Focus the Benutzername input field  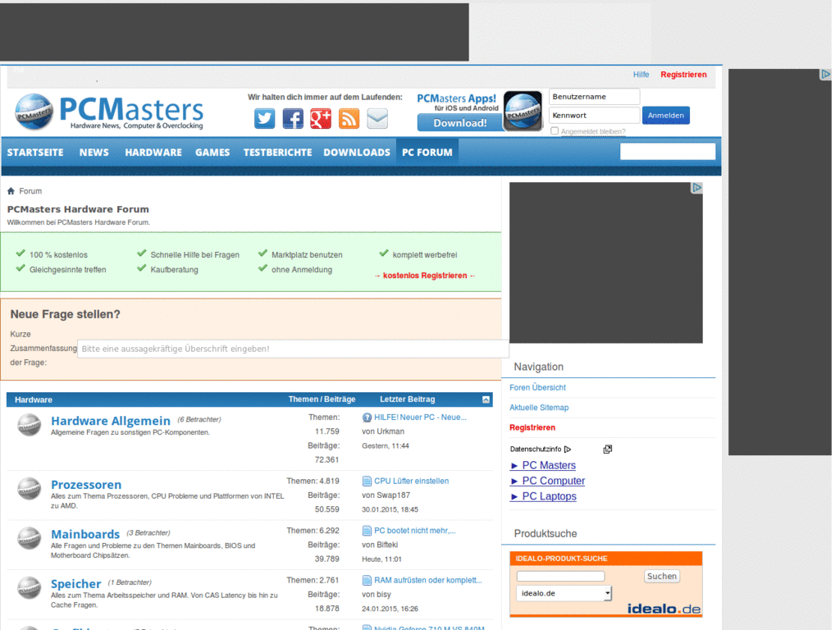pyautogui.click(x=594, y=97)
